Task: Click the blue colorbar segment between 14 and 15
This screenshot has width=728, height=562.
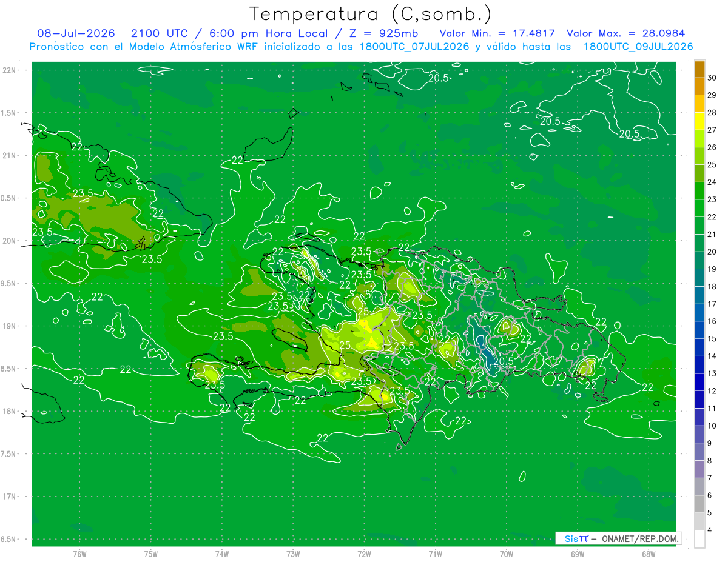Action: (x=699, y=347)
